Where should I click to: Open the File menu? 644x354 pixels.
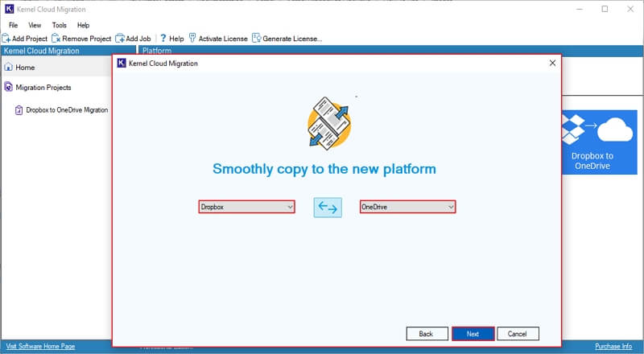click(13, 25)
